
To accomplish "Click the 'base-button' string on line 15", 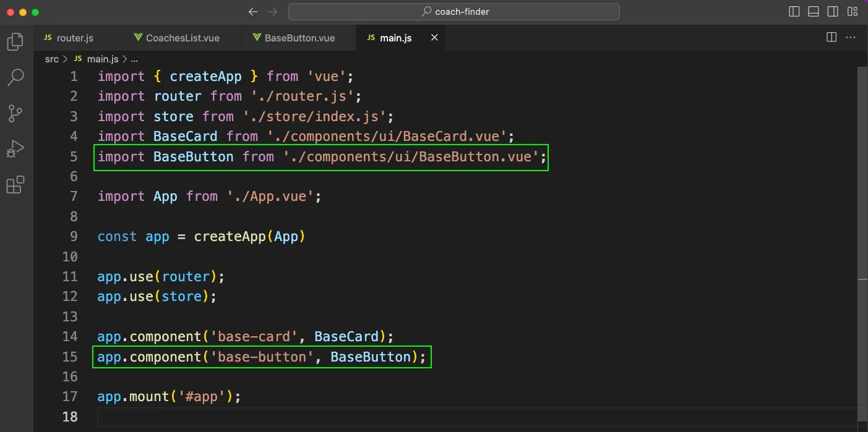I will [x=262, y=357].
